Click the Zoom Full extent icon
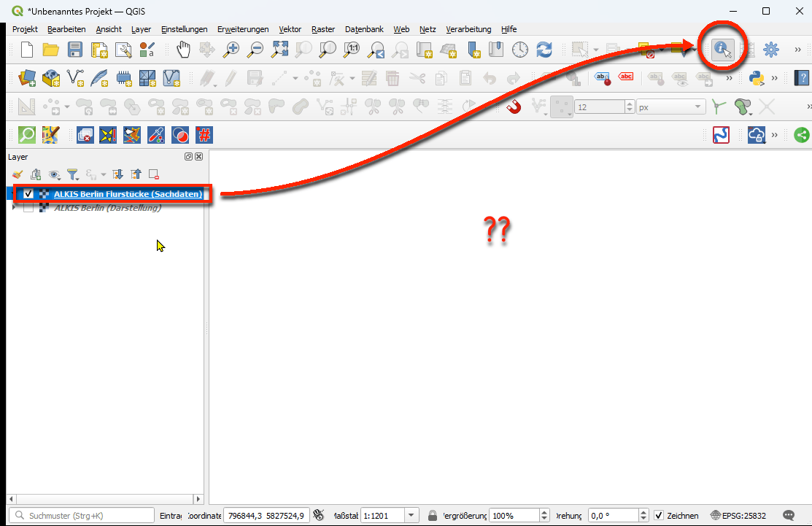The width and height of the screenshot is (812, 526). coord(279,50)
